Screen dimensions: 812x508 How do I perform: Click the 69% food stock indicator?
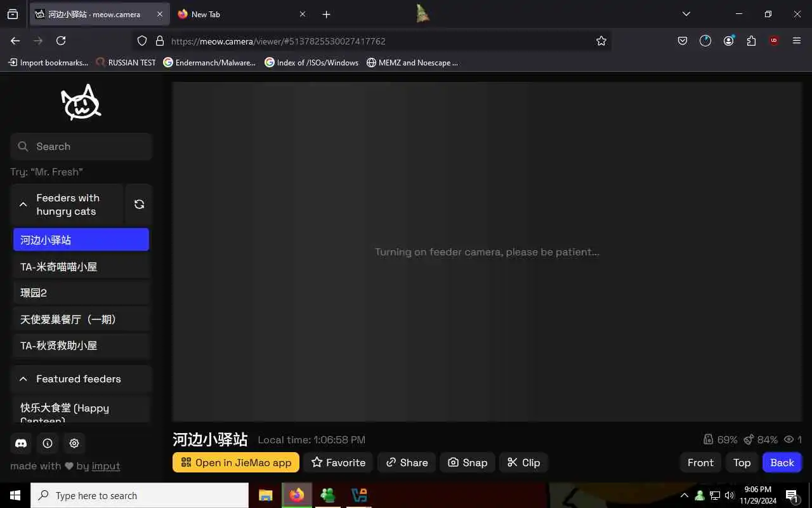(x=720, y=439)
